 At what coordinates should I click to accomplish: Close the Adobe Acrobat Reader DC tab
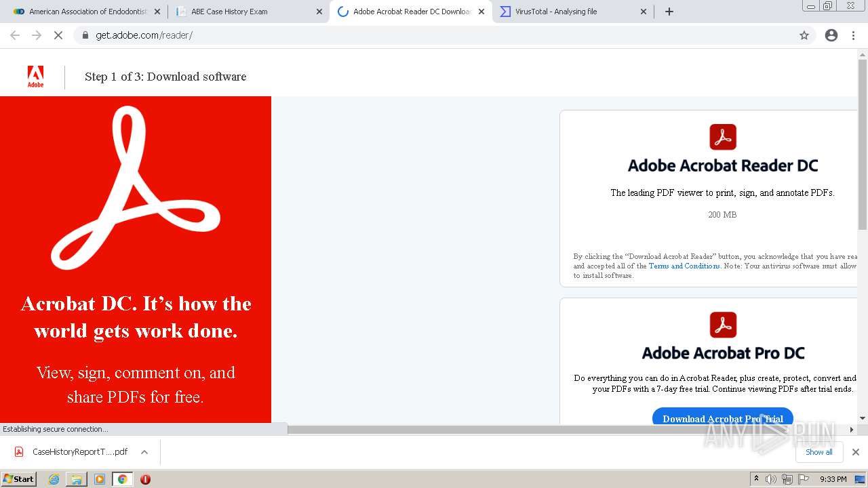tap(481, 12)
